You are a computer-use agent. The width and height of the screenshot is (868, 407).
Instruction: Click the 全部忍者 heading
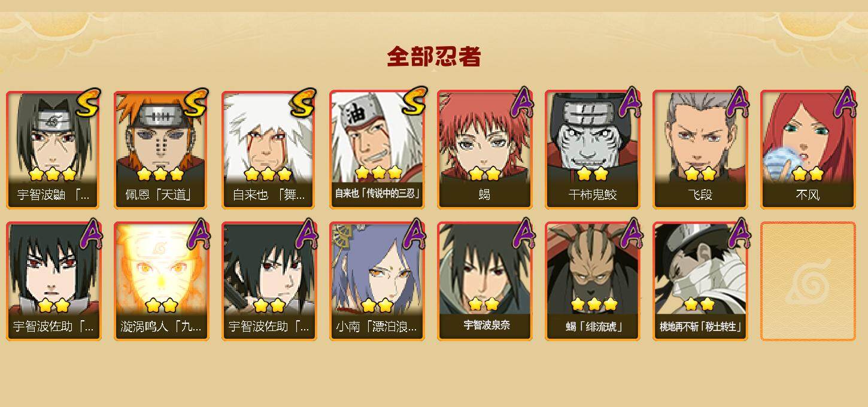pyautogui.click(x=434, y=57)
